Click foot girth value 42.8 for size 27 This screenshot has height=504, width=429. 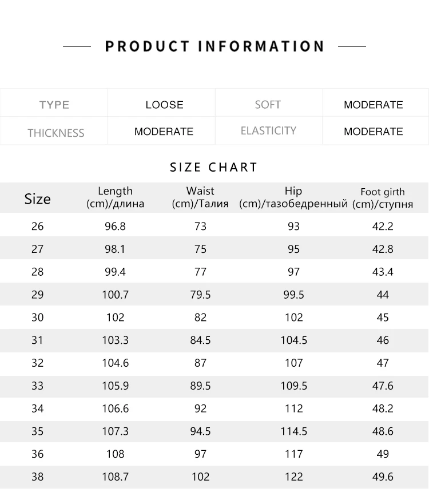tap(383, 249)
